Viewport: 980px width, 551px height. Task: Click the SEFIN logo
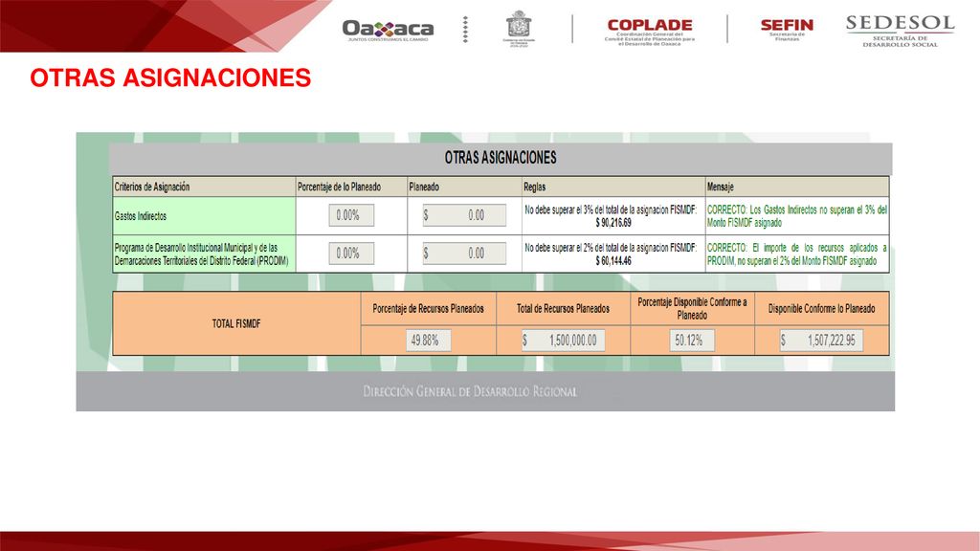787,30
